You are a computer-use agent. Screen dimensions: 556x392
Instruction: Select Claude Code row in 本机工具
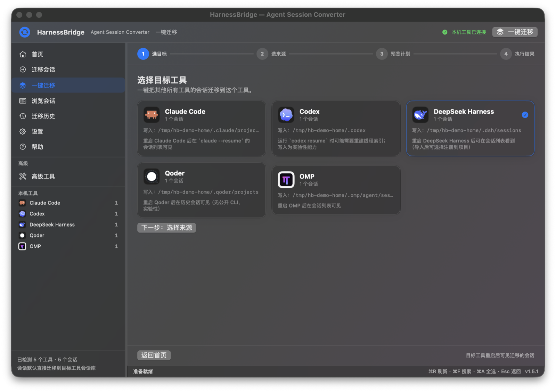click(x=68, y=203)
